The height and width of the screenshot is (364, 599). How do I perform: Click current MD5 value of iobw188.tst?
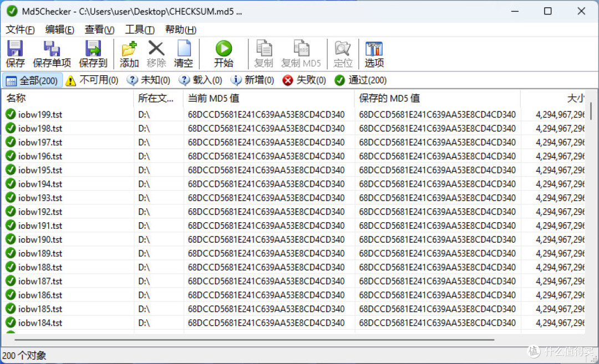tap(266, 267)
